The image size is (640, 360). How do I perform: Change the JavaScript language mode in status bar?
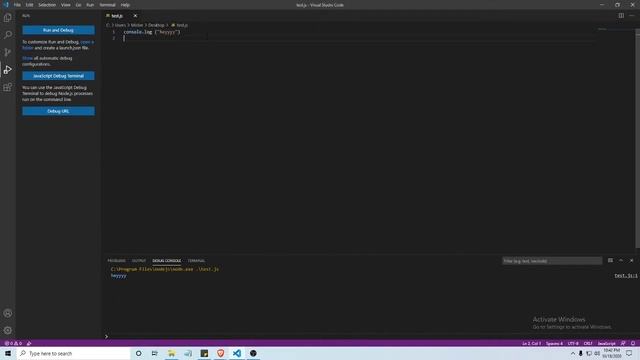[606, 343]
